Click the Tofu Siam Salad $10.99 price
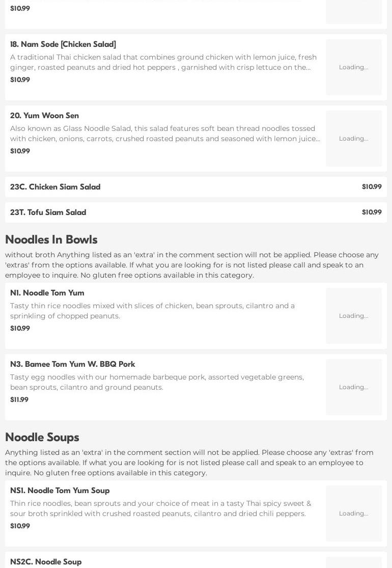The image size is (392, 568). (371, 212)
